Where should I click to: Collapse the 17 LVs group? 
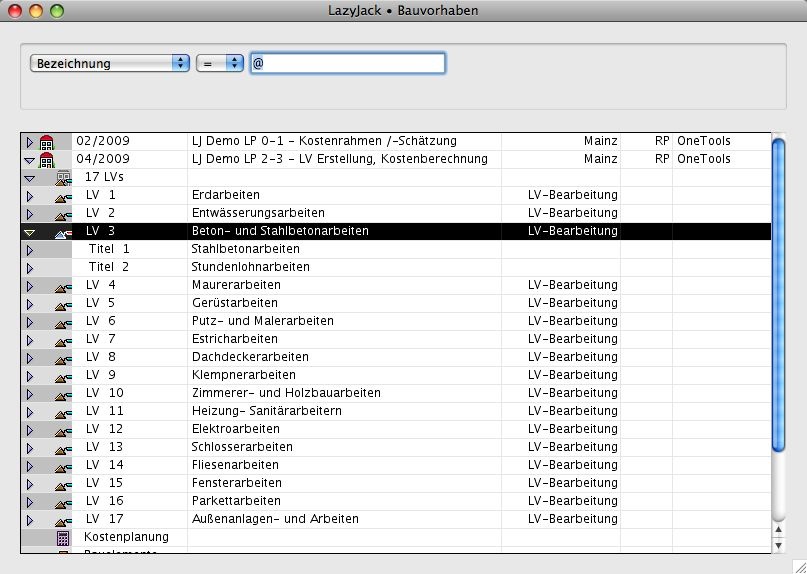pyautogui.click(x=29, y=179)
